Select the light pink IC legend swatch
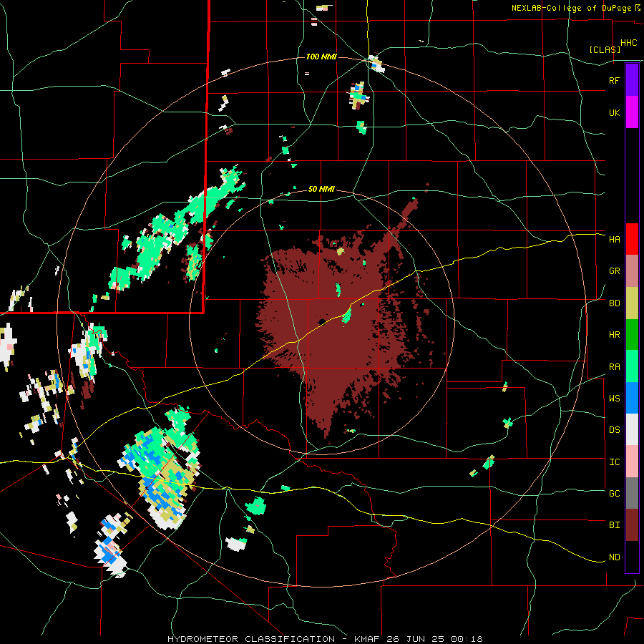Screen dimensions: 644x644 [x=632, y=462]
